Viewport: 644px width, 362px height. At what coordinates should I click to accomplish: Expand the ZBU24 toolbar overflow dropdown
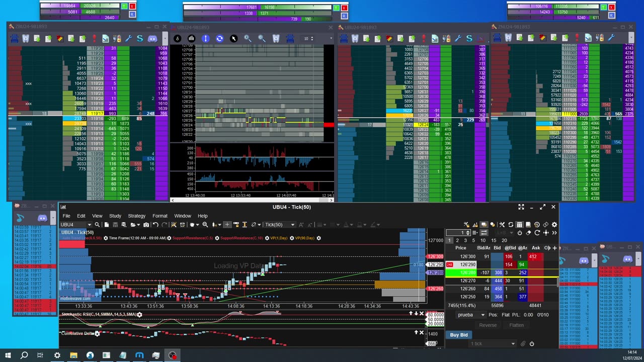pos(165,38)
